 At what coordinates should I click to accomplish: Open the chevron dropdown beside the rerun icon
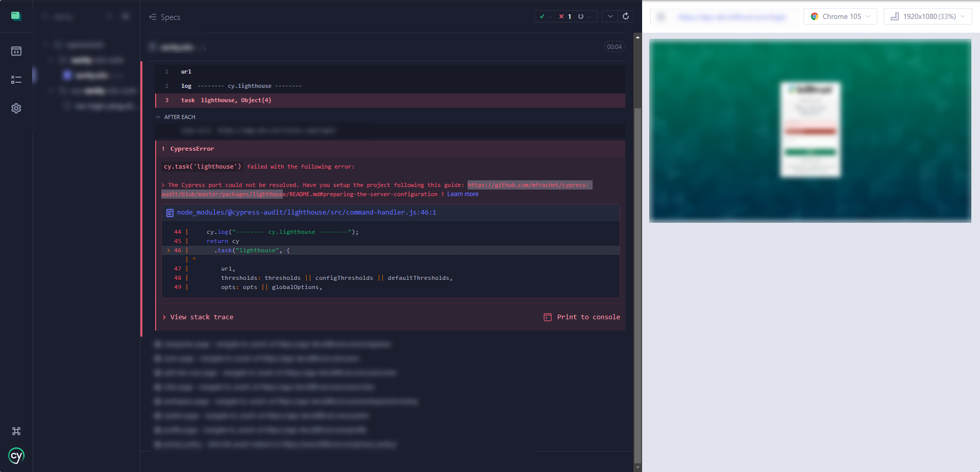click(610, 16)
